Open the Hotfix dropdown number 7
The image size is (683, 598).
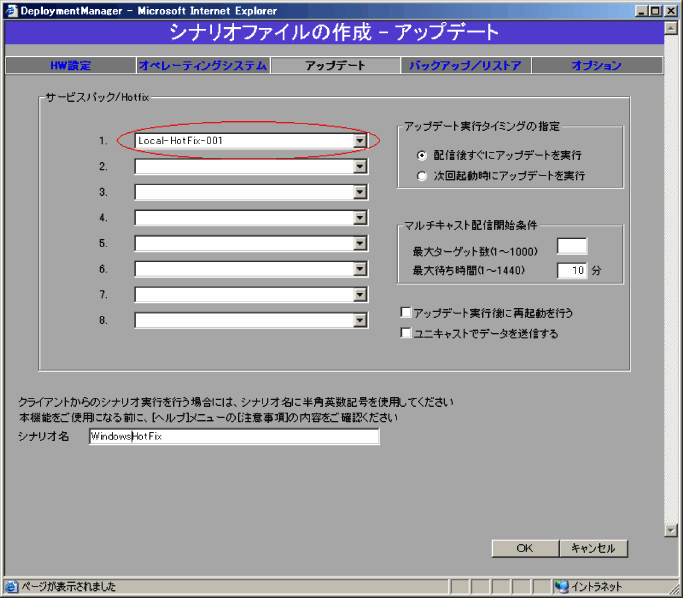click(360, 295)
